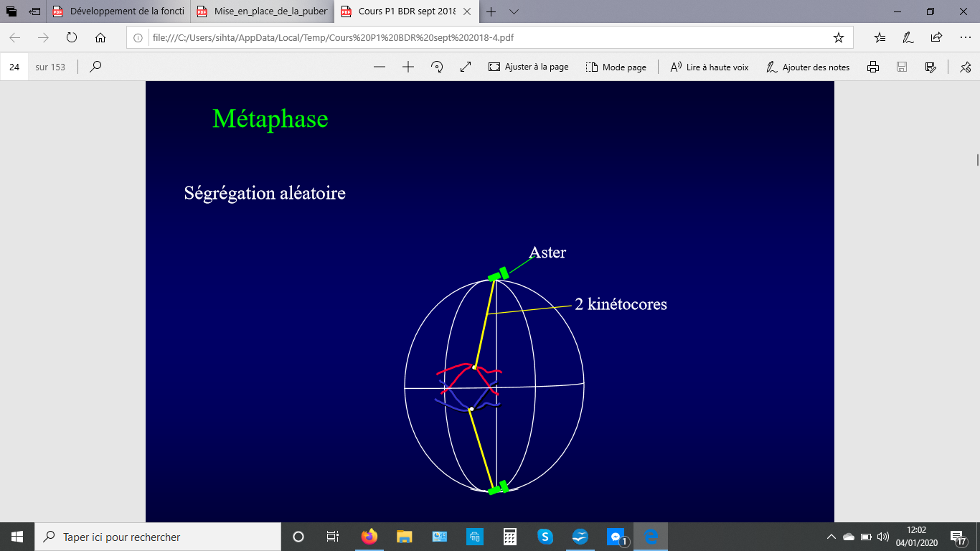Zoom in on the PDF
This screenshot has width=980, height=551.
click(x=408, y=67)
